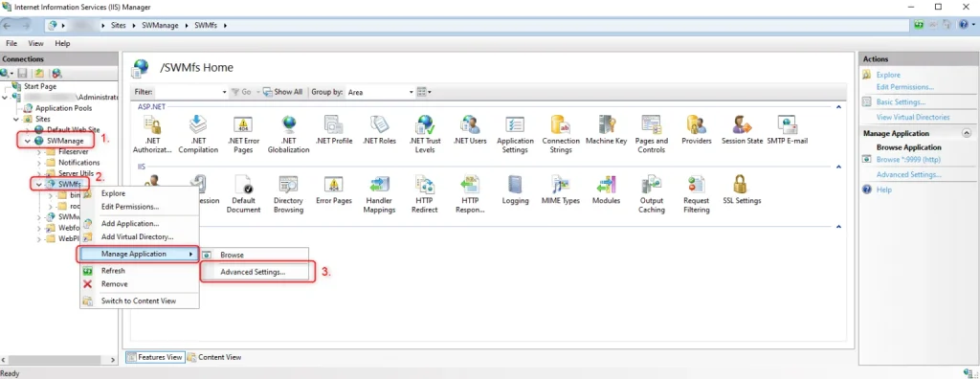Image resolution: width=980 pixels, height=379 pixels.
Task: Click Browse *:9999 (http) link
Action: coord(908,160)
